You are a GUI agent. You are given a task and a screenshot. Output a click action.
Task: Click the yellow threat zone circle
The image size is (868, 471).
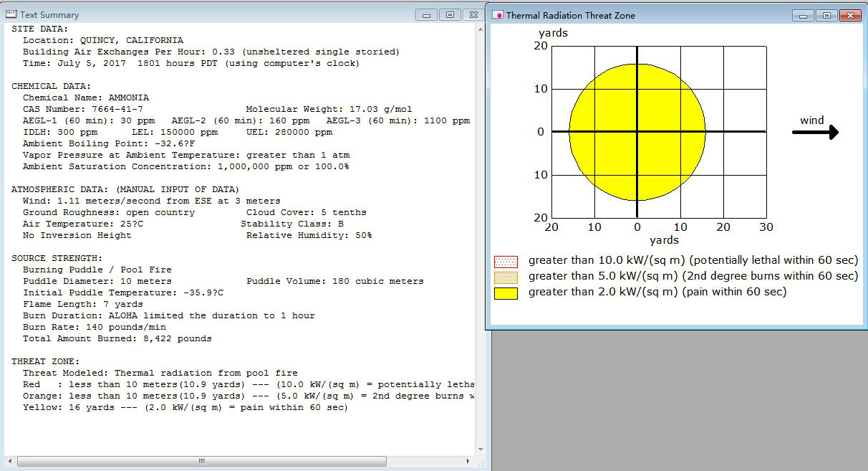click(x=637, y=132)
